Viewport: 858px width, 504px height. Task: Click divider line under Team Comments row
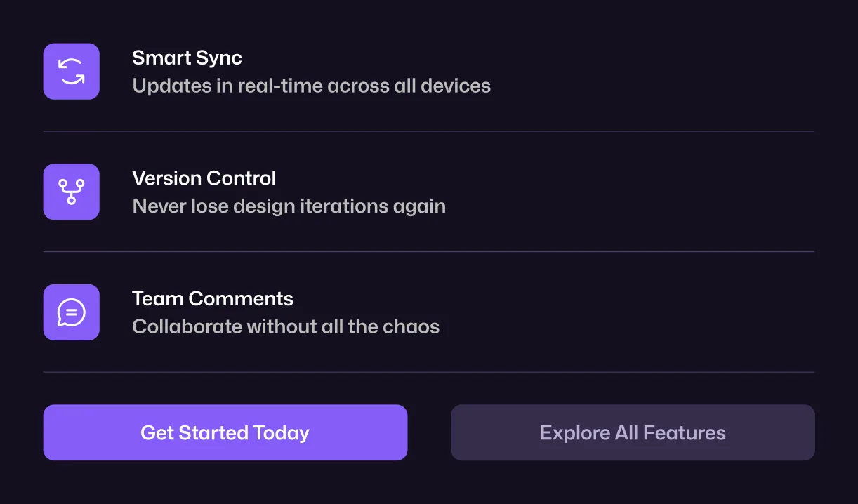coord(429,373)
